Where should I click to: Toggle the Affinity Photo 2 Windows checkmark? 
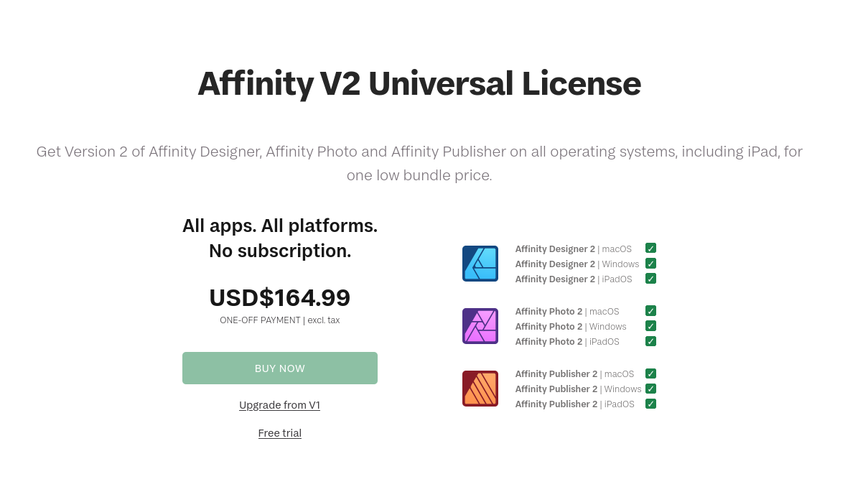(x=650, y=326)
